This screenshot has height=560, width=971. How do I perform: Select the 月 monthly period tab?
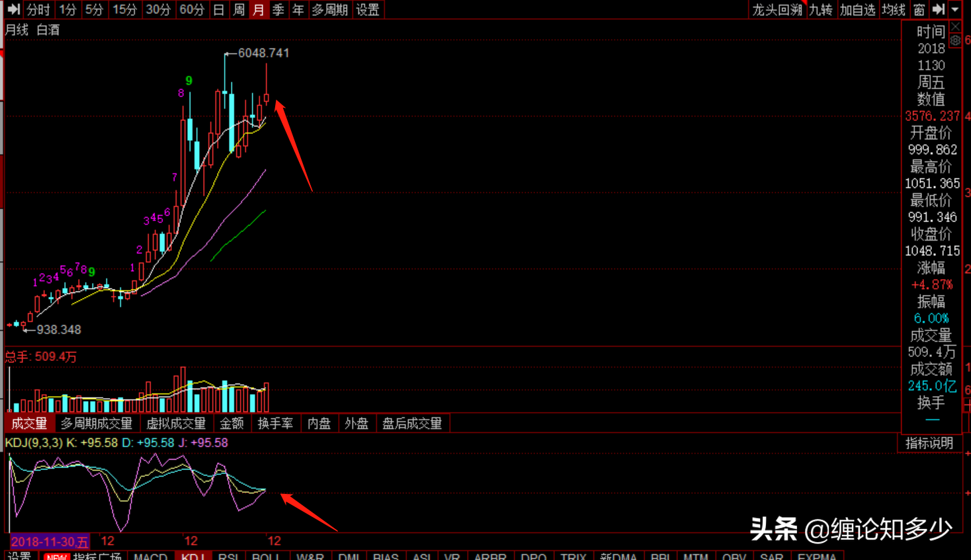(259, 10)
